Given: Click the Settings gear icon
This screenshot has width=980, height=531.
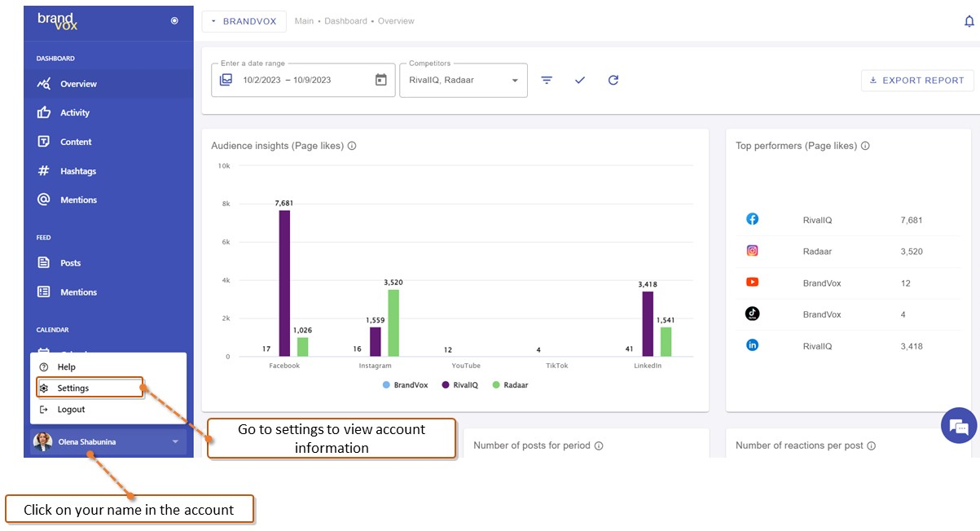Looking at the screenshot, I should coord(44,388).
